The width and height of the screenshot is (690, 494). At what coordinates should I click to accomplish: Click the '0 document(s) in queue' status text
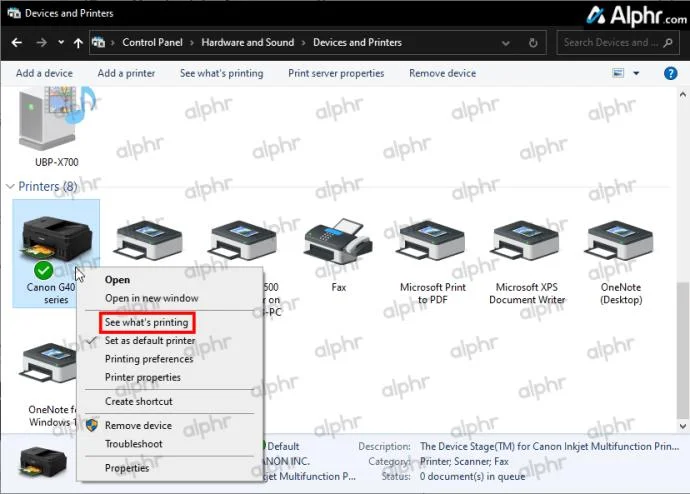[472, 476]
